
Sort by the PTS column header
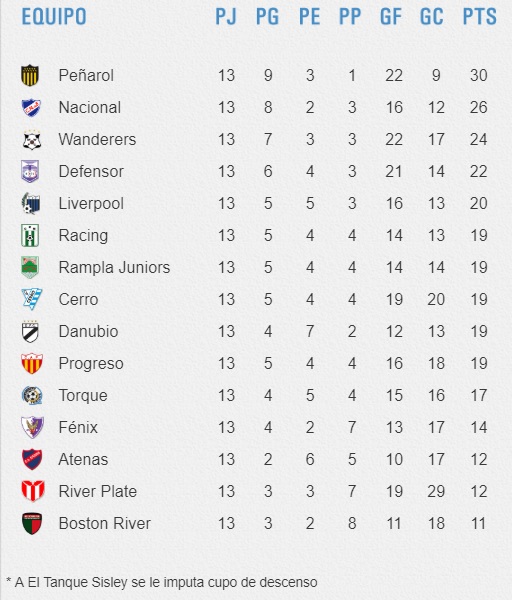479,16
